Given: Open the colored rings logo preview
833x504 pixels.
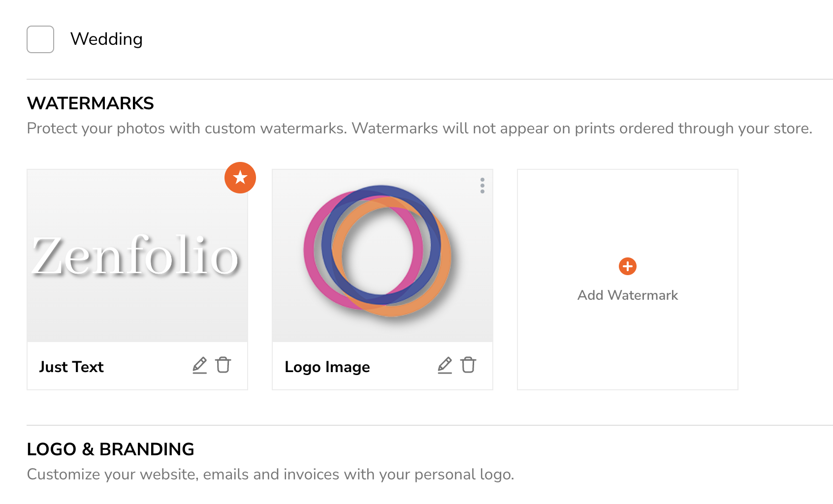Looking at the screenshot, I should point(383,256).
